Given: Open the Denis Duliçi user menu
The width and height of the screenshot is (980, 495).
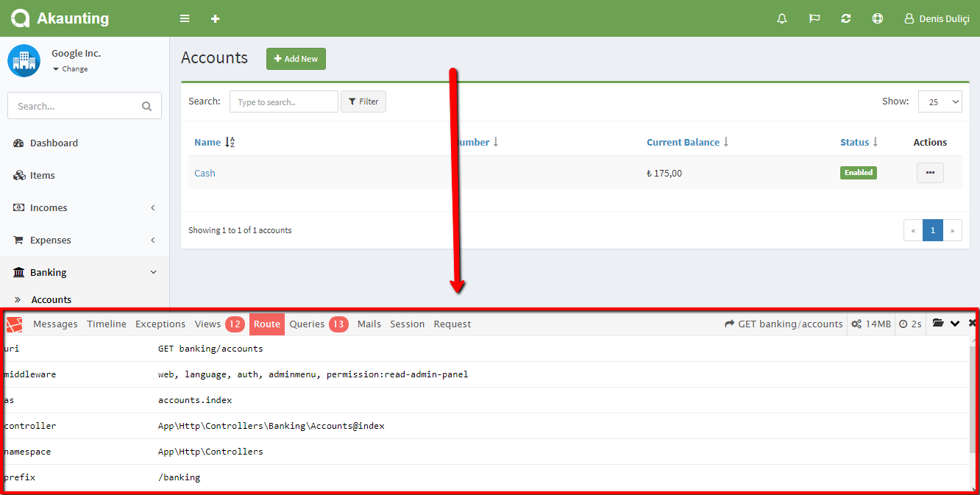Looking at the screenshot, I should click(937, 18).
